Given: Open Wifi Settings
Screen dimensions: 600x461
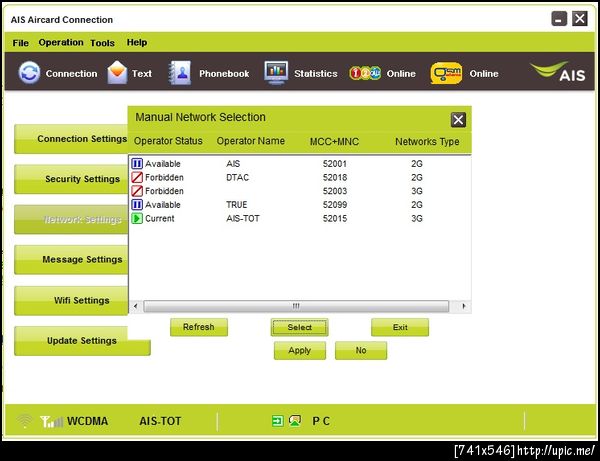Looking at the screenshot, I should (x=71, y=300).
